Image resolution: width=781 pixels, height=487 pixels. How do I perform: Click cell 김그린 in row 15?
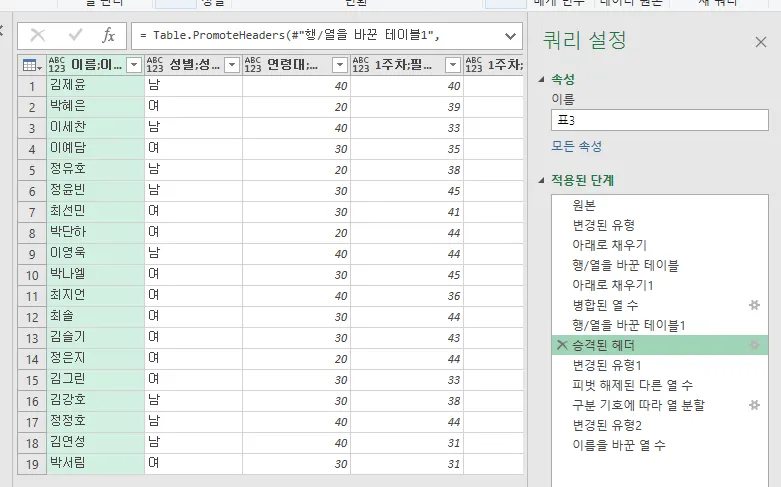point(95,379)
